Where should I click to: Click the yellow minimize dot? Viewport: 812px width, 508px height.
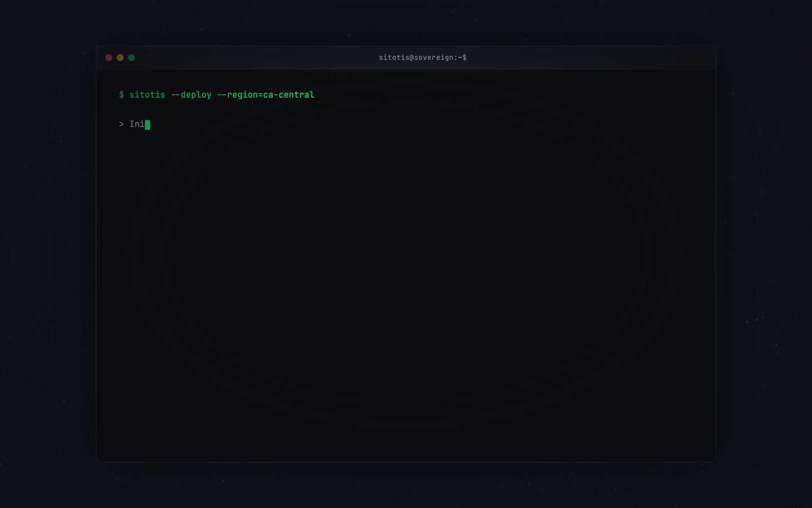[x=120, y=58]
